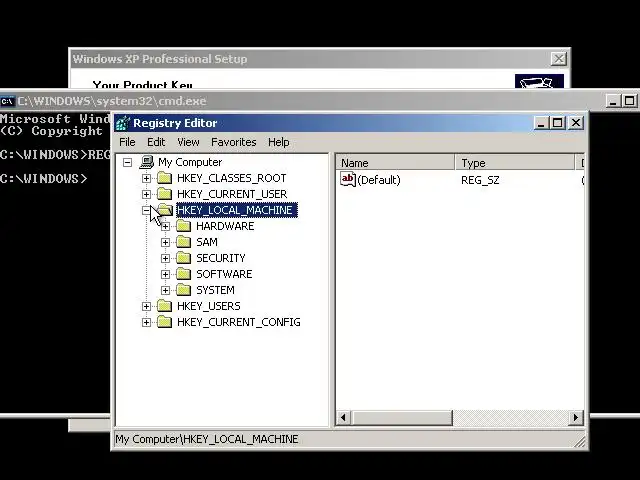Click the SOFTWARE folder icon

184,274
